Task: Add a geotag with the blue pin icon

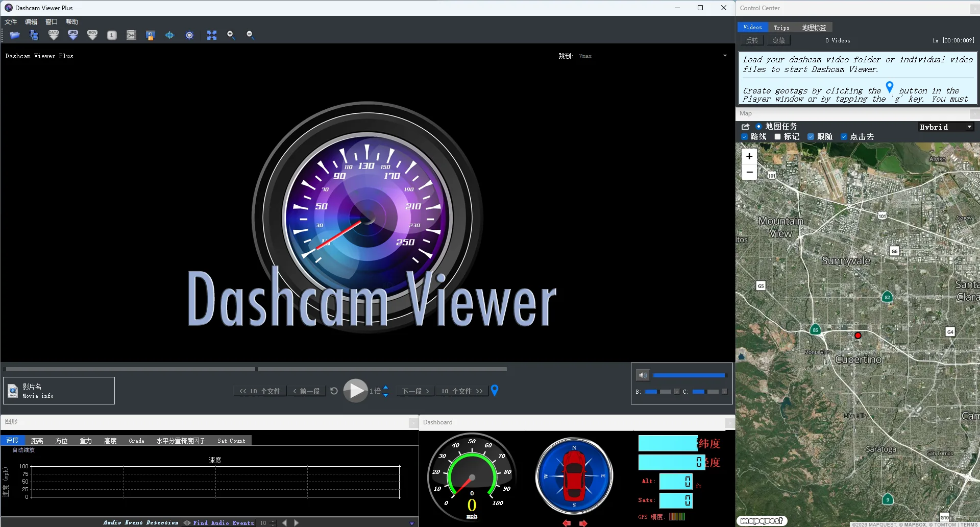Action: [x=494, y=391]
